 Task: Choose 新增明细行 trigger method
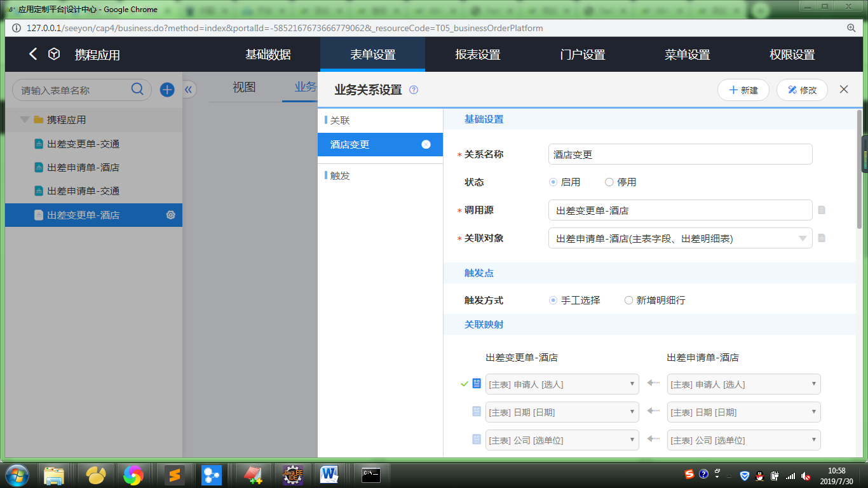629,301
